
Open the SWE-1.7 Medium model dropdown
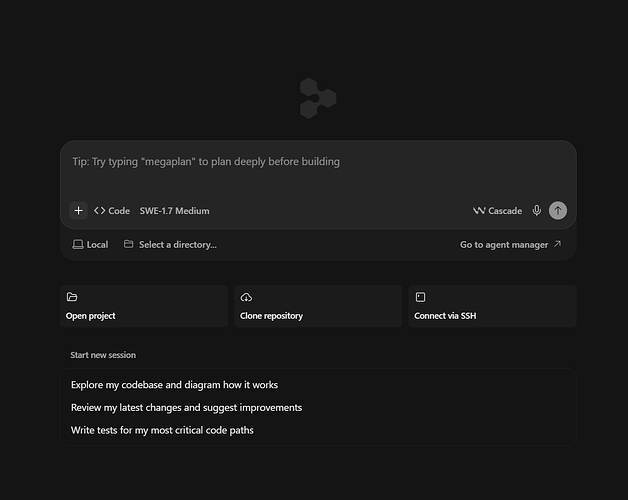click(x=174, y=211)
